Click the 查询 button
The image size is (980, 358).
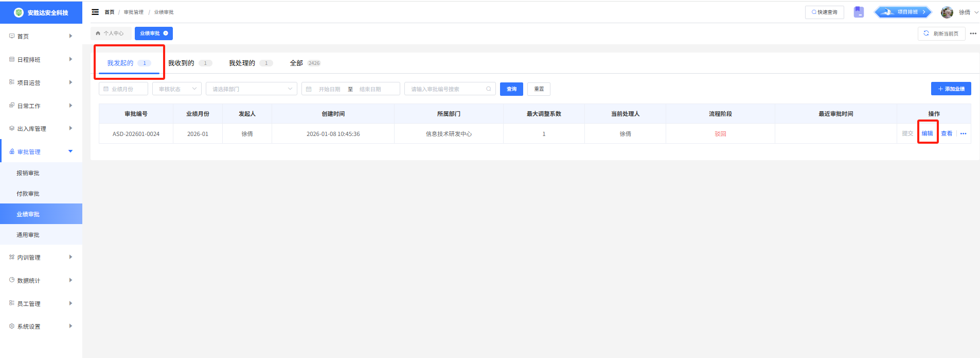(x=511, y=89)
